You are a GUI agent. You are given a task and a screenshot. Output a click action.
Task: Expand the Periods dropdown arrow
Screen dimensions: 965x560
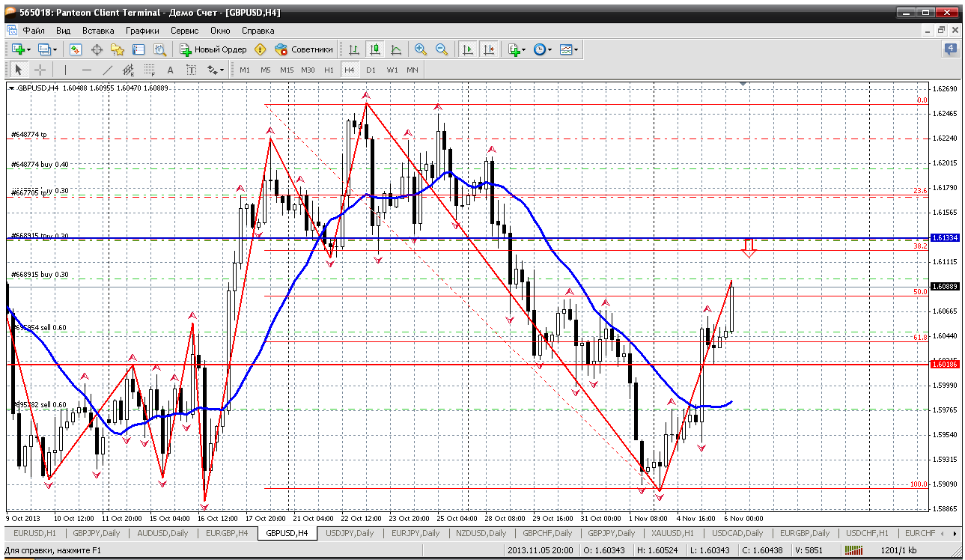tap(550, 49)
